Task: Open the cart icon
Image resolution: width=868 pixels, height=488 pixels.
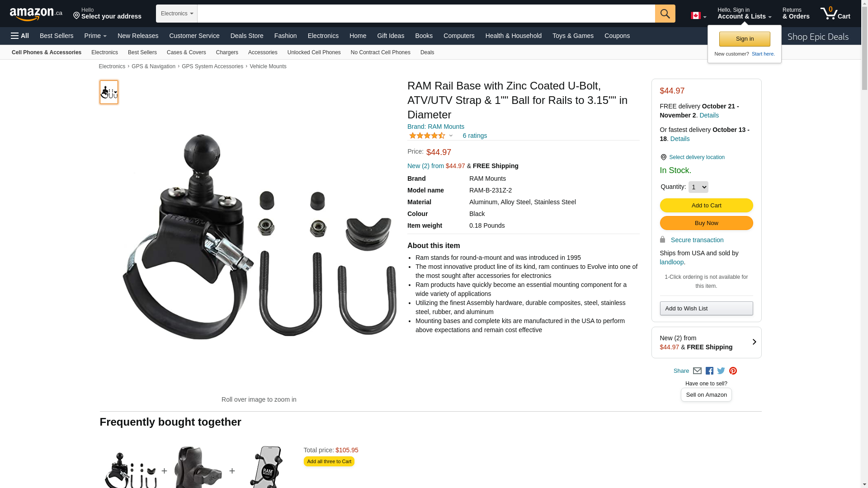Action: click(835, 13)
